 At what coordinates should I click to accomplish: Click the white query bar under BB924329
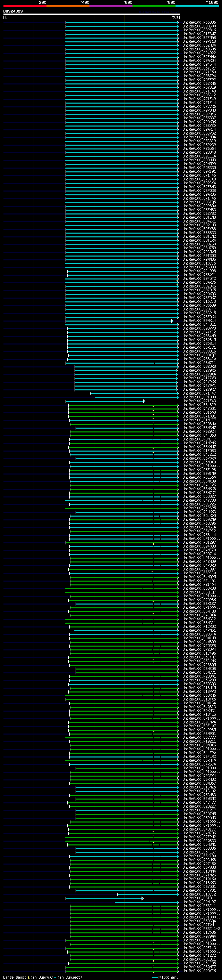(92, 14)
